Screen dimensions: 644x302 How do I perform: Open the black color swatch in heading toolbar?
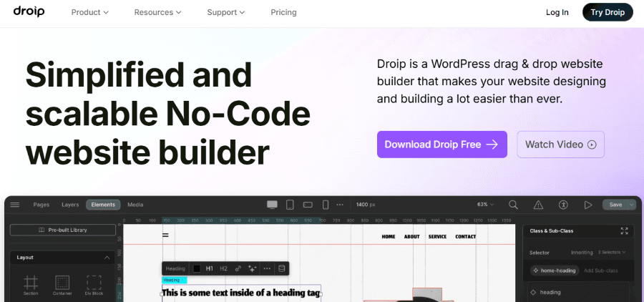pyautogui.click(x=197, y=268)
